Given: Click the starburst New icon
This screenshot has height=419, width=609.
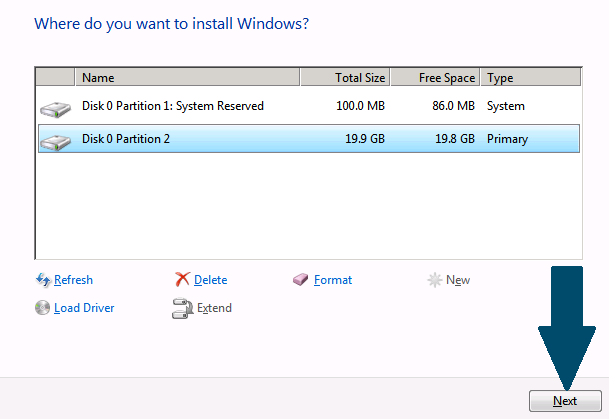Looking at the screenshot, I should pos(435,280).
